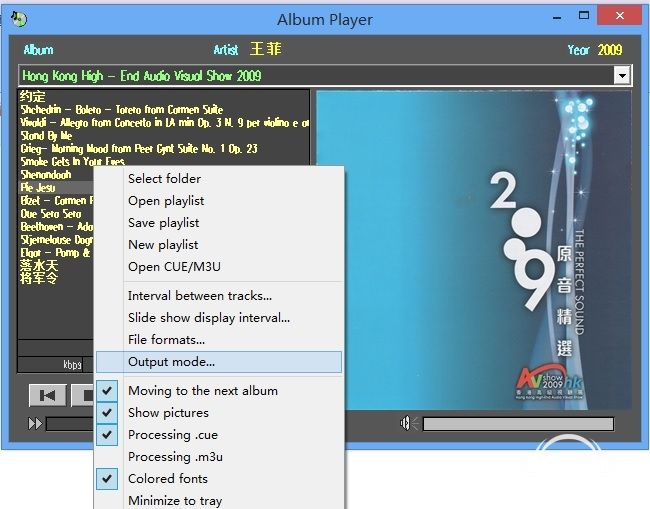Select Stand By Me track
This screenshot has width=650, height=509.
pos(46,136)
